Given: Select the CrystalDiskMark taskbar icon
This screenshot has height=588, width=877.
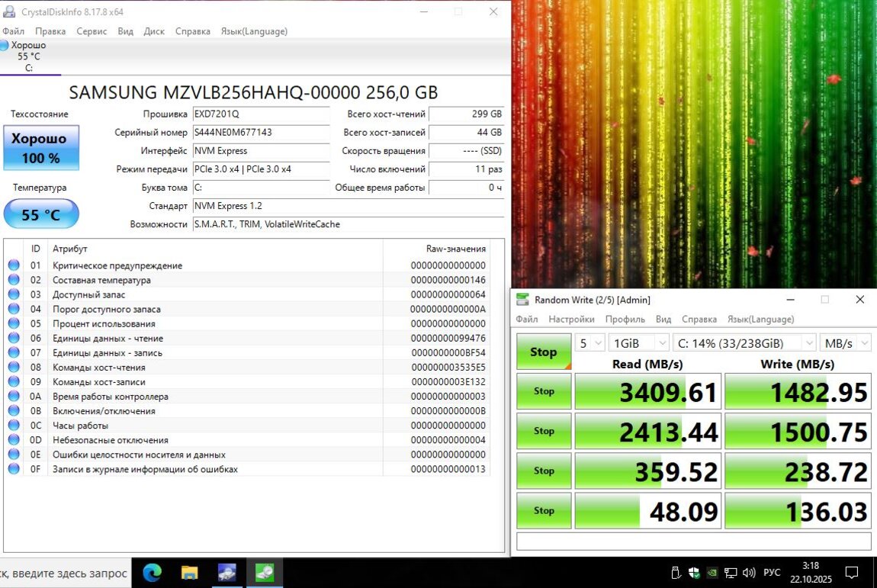Looking at the screenshot, I should (264, 572).
